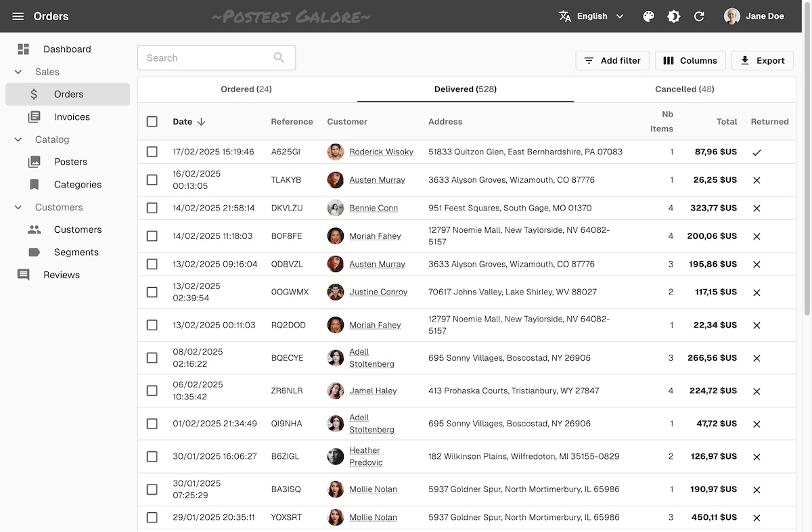
Task: Toggle light/dark mode icon
Action: pyautogui.click(x=674, y=16)
